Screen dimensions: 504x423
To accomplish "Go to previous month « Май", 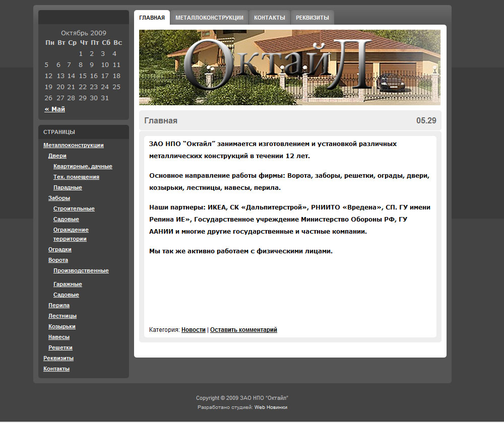I will (54, 109).
